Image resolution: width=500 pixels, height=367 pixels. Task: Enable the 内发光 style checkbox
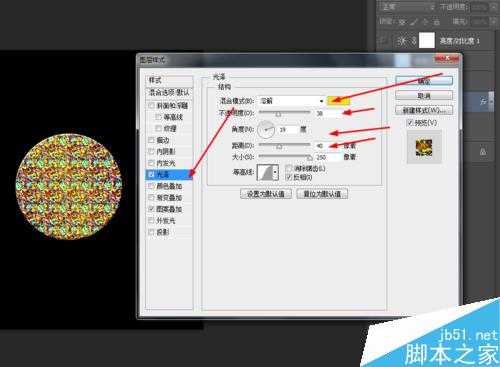tap(151, 163)
